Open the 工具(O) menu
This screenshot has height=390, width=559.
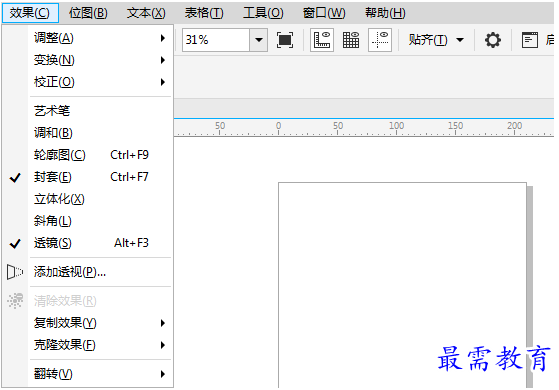pos(263,13)
